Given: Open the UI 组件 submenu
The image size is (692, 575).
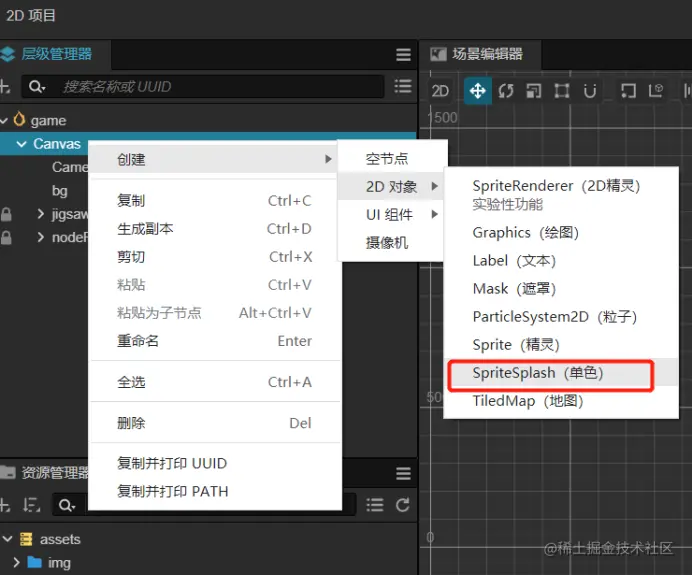Looking at the screenshot, I should coord(391,214).
